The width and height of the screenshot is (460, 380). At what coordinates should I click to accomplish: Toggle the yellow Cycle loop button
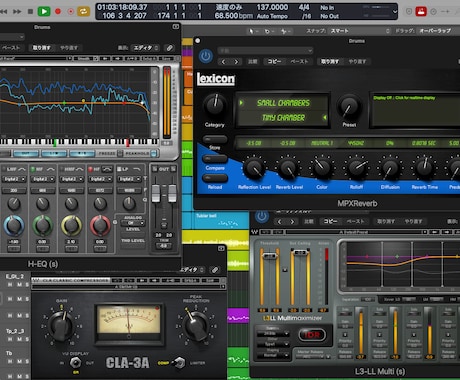[x=83, y=11]
